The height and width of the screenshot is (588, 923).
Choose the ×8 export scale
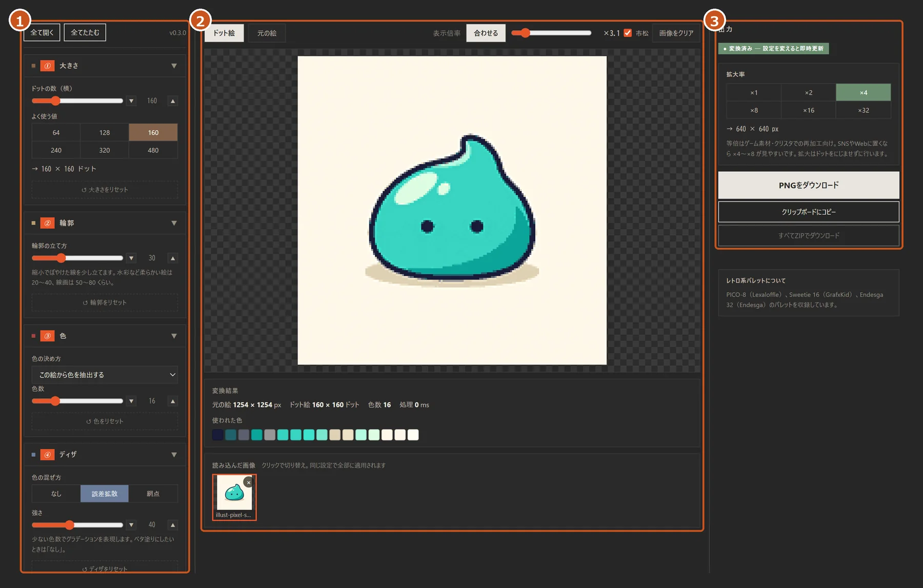pyautogui.click(x=754, y=110)
